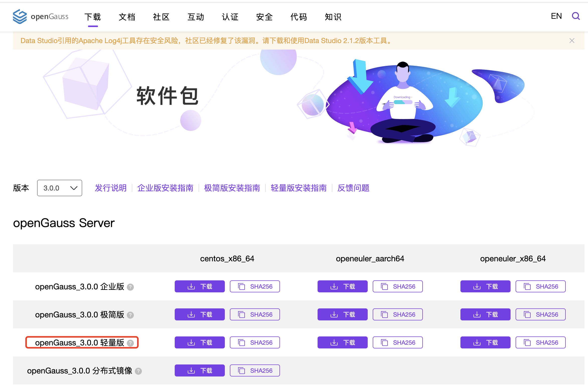Copy SHA256 of 极简版 openeuler_x86_64
588x391 pixels.
[x=541, y=314]
